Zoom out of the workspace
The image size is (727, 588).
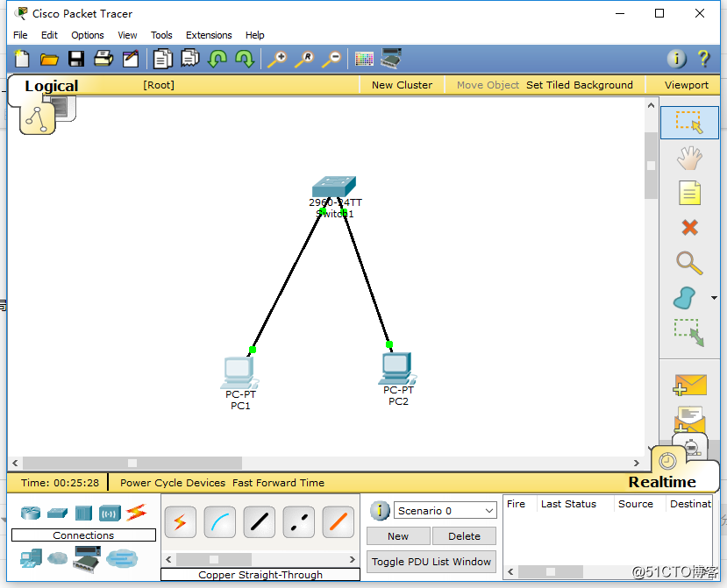[332, 60]
